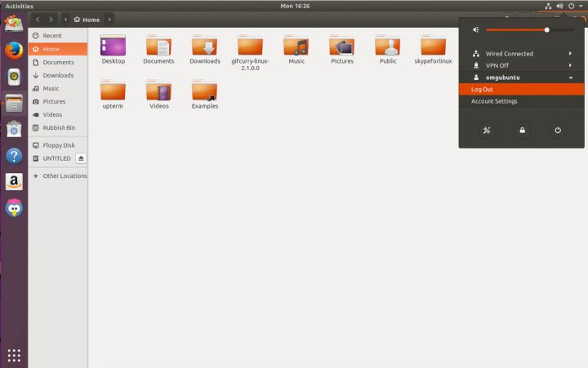Image resolution: width=588 pixels, height=368 pixels.
Task: Open Amazon launcher in the dock
Action: click(x=13, y=181)
